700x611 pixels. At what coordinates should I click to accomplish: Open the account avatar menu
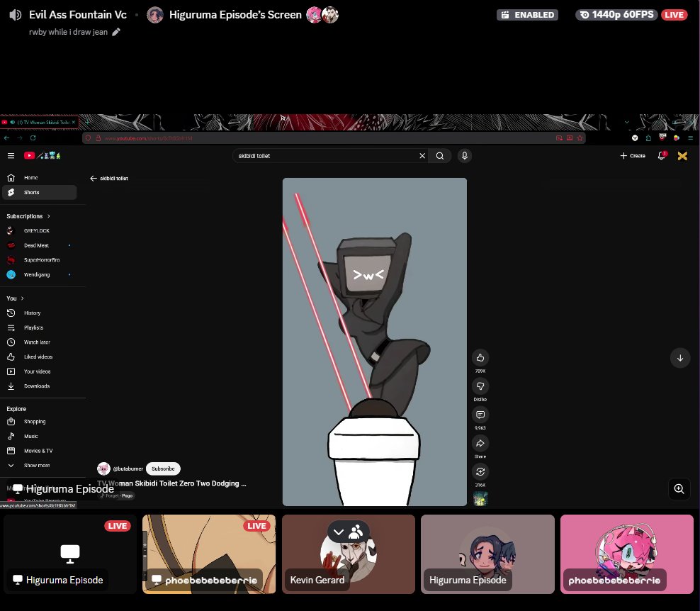click(x=682, y=155)
